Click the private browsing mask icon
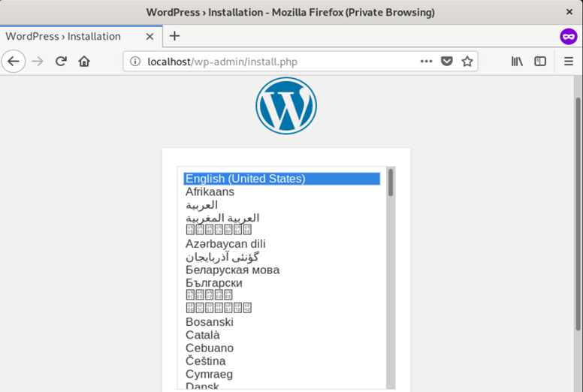The width and height of the screenshot is (583, 392). click(x=569, y=36)
